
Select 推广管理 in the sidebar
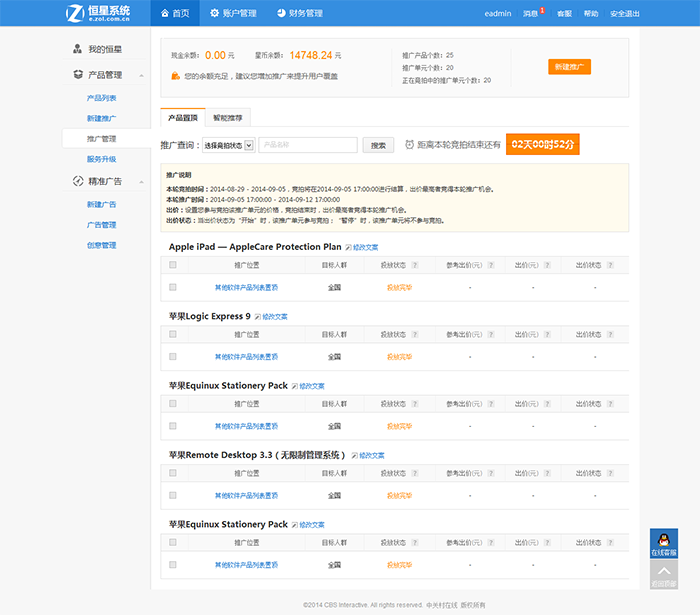click(102, 139)
